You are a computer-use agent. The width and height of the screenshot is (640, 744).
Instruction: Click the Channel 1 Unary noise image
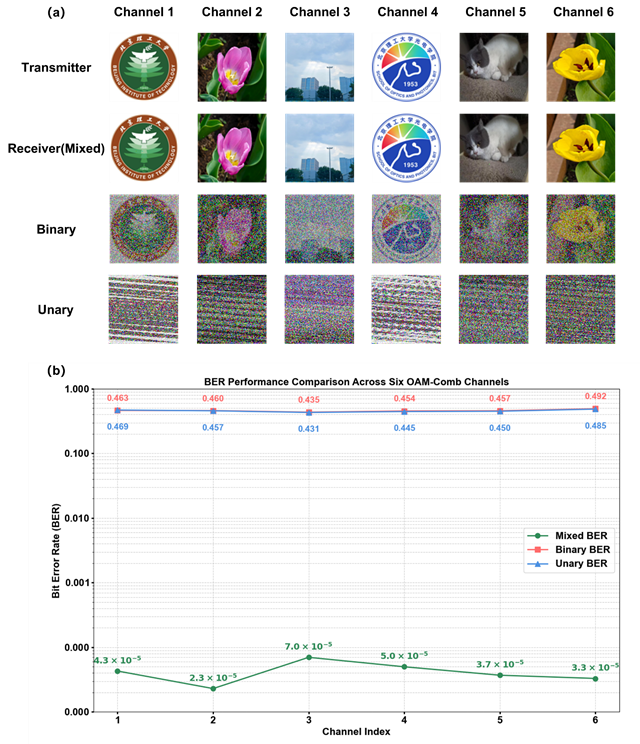point(143,309)
